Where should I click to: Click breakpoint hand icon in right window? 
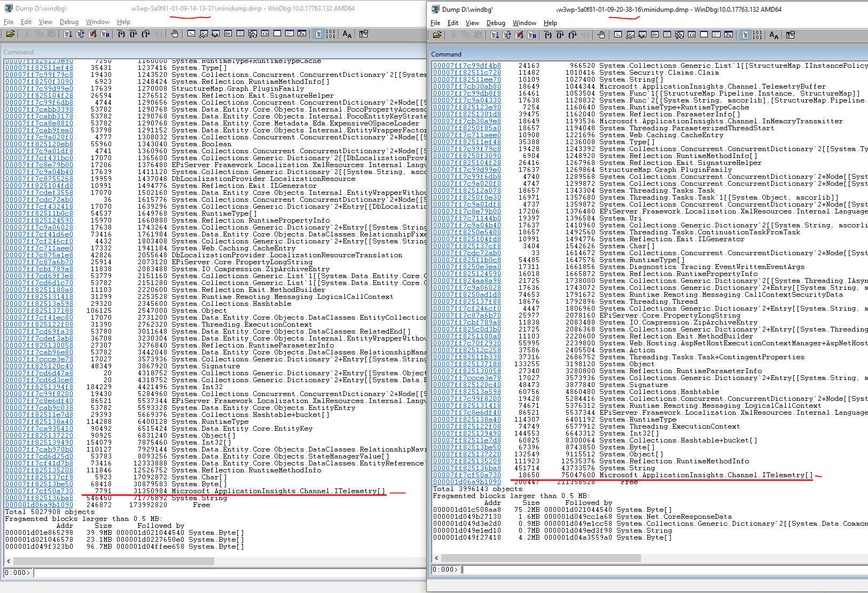[x=601, y=35]
